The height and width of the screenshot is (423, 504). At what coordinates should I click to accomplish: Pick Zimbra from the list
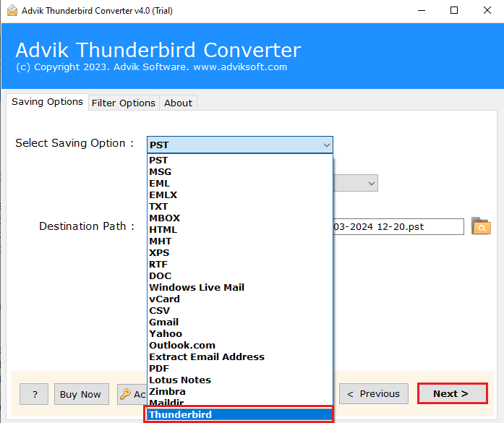(240, 391)
